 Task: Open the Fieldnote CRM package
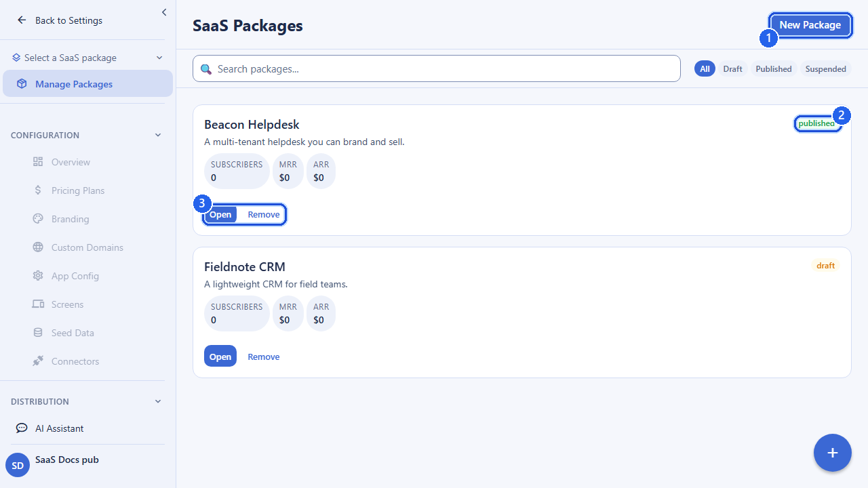tap(220, 357)
